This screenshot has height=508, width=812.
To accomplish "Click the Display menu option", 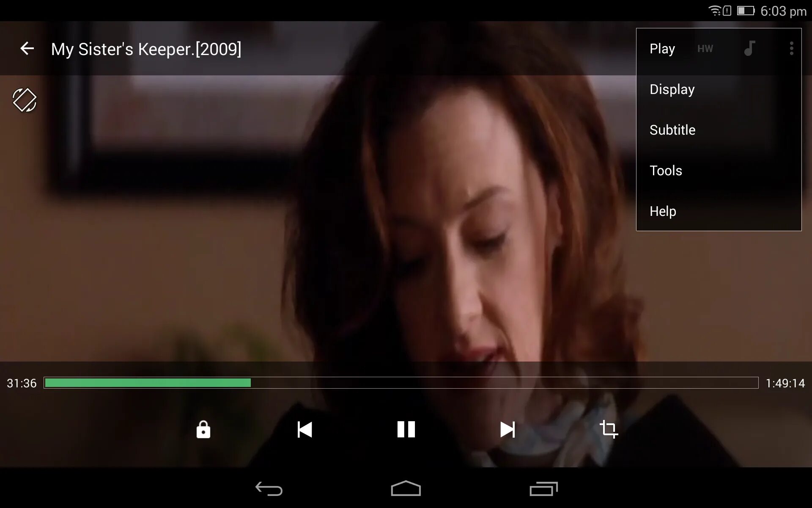I will (x=672, y=89).
